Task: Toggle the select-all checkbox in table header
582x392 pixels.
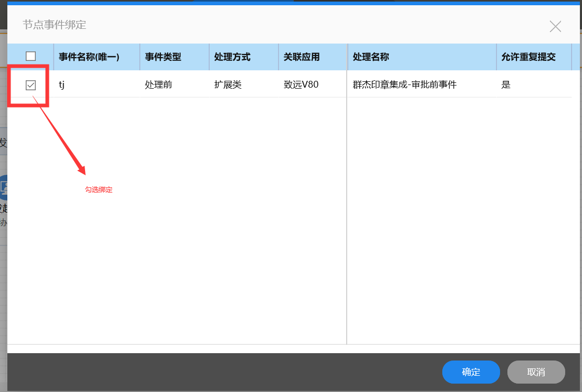Action: pyautogui.click(x=31, y=57)
